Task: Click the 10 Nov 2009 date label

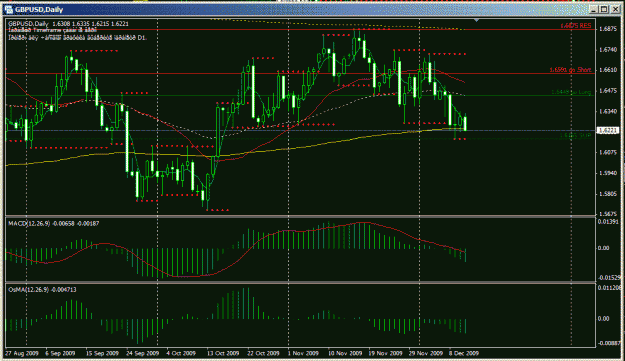Action: click(x=345, y=353)
